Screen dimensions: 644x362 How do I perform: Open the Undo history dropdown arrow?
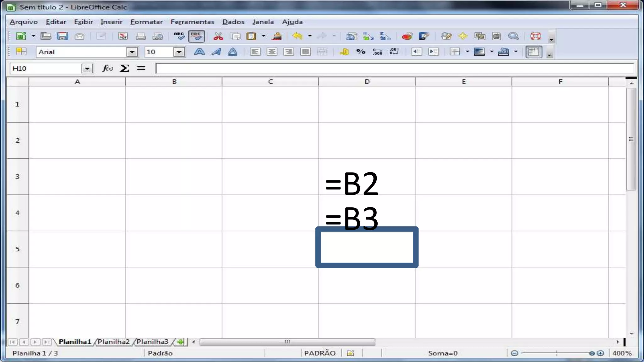pyautogui.click(x=309, y=36)
